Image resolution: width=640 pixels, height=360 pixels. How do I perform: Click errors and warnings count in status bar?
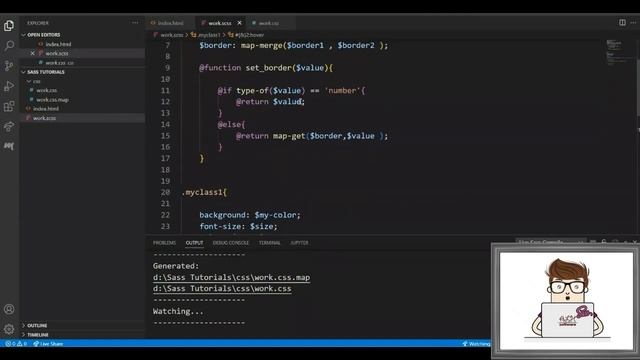(16, 344)
